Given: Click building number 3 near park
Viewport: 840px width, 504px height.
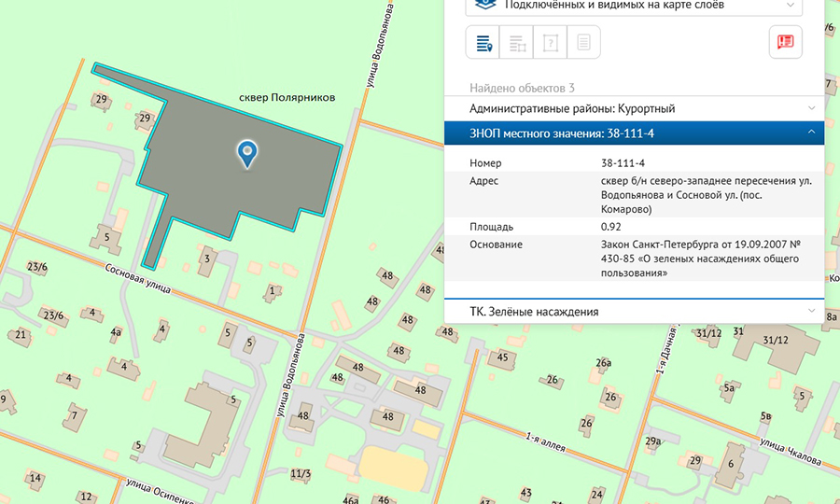Looking at the screenshot, I should [207, 259].
